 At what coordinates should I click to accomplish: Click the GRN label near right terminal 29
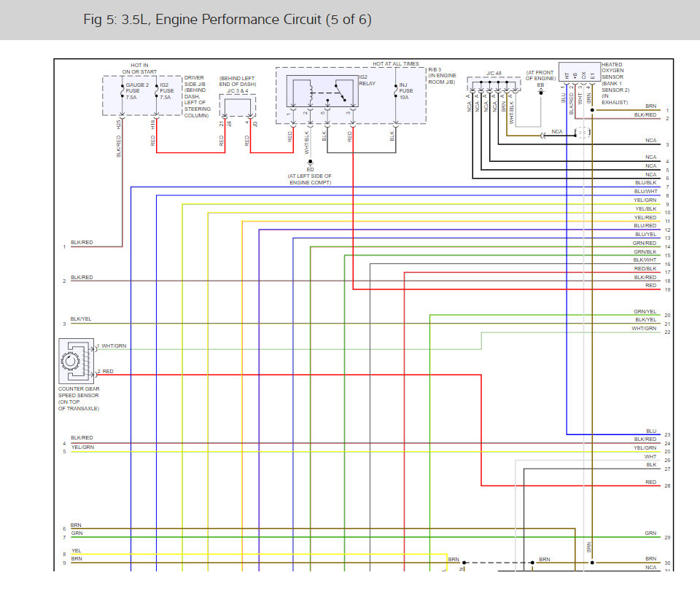coord(650,533)
